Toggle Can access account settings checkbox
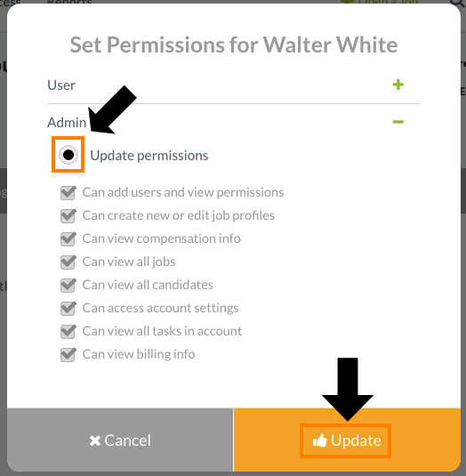466x476 pixels. point(68,308)
